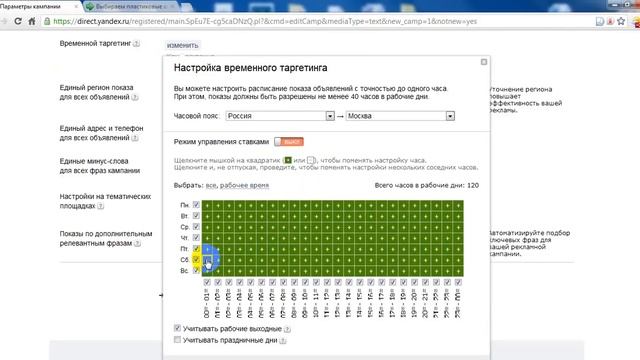Uncheck the 10–11 hour column checkbox

(x=316, y=282)
